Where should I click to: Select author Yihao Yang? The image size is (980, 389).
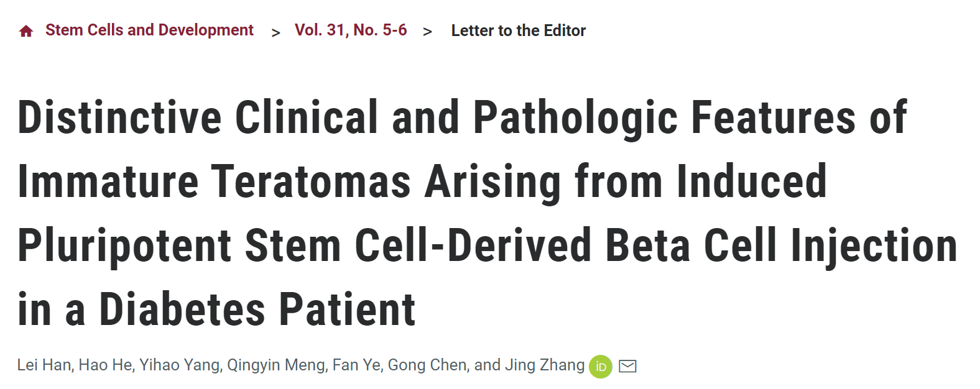tap(179, 365)
